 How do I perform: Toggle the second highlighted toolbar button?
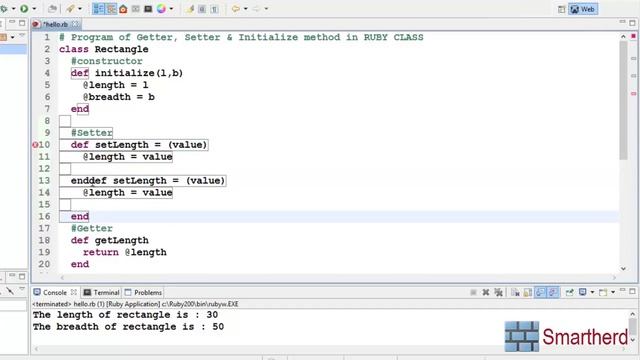point(111,9)
